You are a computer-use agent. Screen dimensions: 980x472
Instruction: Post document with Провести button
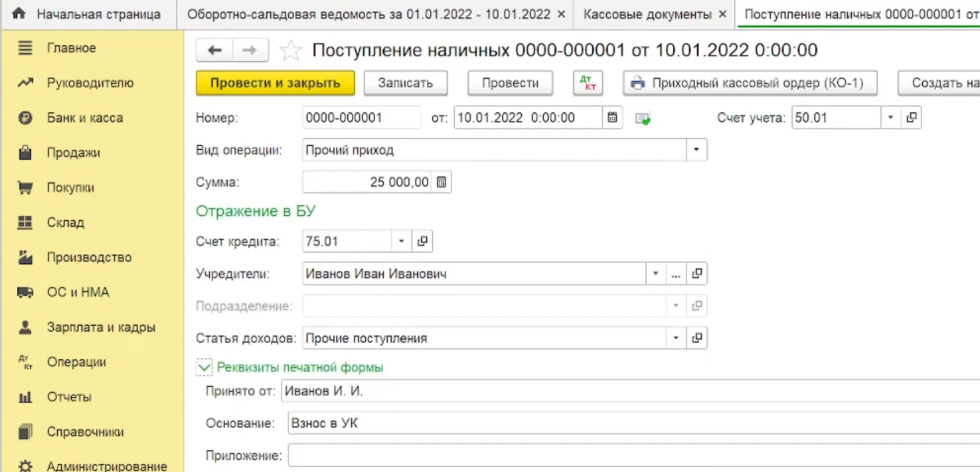tap(510, 83)
